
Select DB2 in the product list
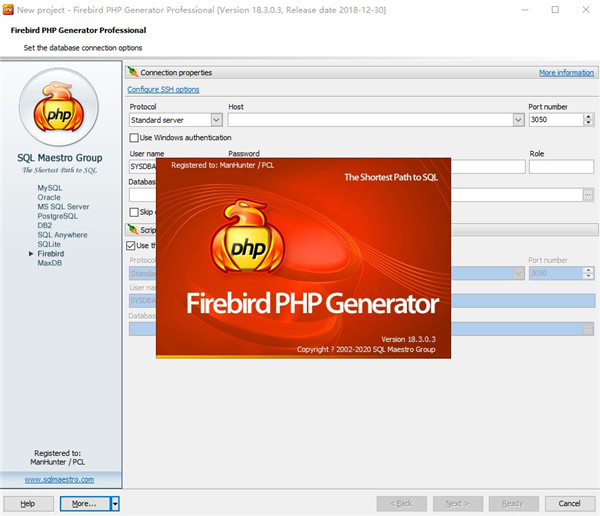tap(44, 225)
